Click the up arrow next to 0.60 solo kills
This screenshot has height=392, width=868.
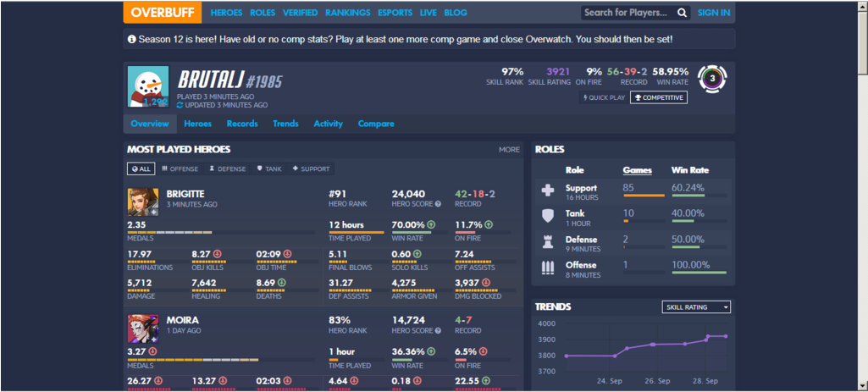(417, 254)
